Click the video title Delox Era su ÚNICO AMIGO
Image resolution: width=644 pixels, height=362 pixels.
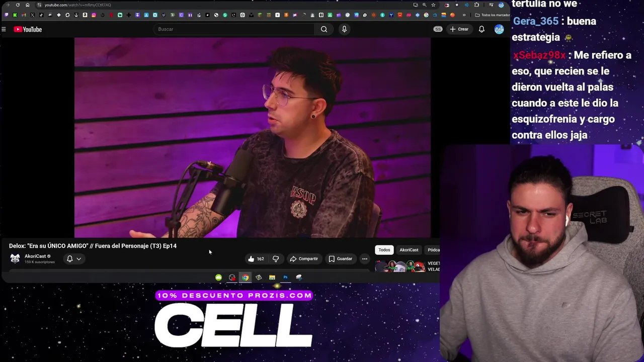93,246
